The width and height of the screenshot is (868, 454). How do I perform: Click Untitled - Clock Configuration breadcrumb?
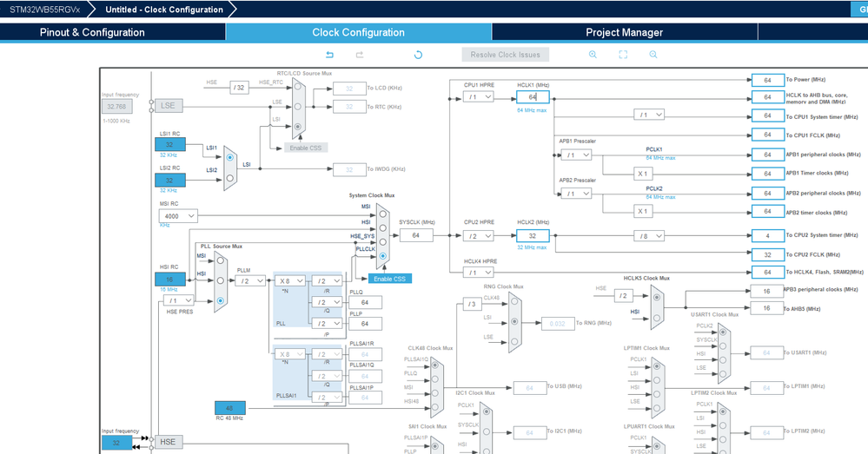pyautogui.click(x=164, y=10)
